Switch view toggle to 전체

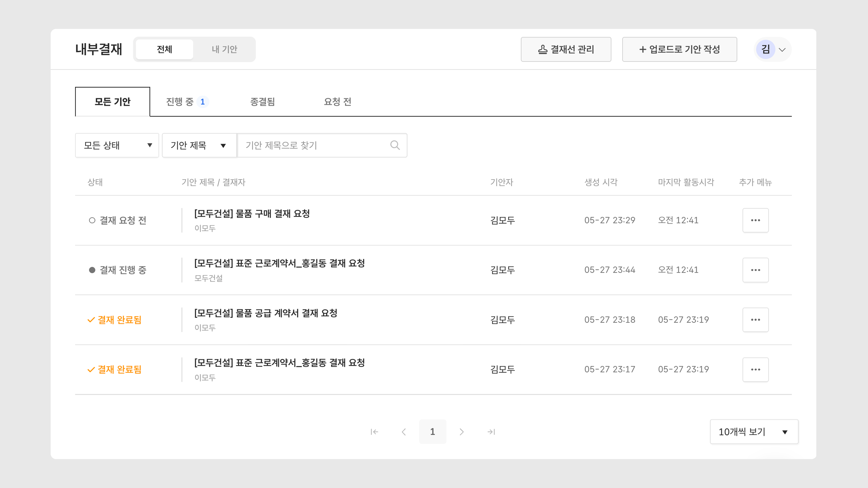point(164,49)
